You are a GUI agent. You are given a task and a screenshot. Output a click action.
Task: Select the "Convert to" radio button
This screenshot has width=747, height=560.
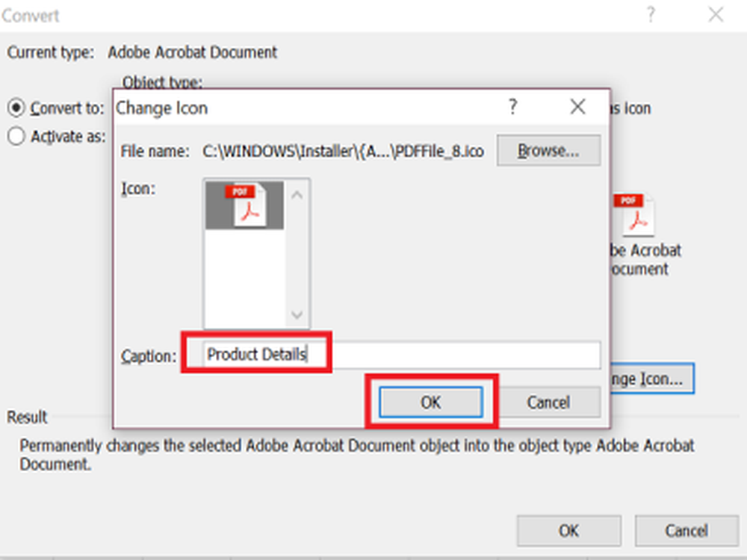16,108
